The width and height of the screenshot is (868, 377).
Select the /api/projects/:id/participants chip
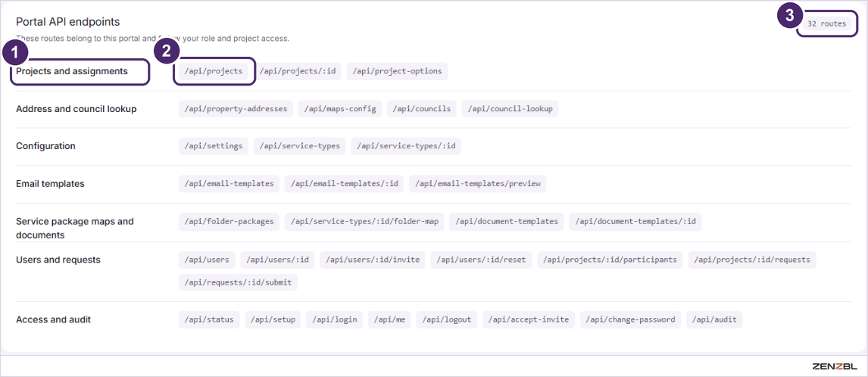(x=610, y=260)
